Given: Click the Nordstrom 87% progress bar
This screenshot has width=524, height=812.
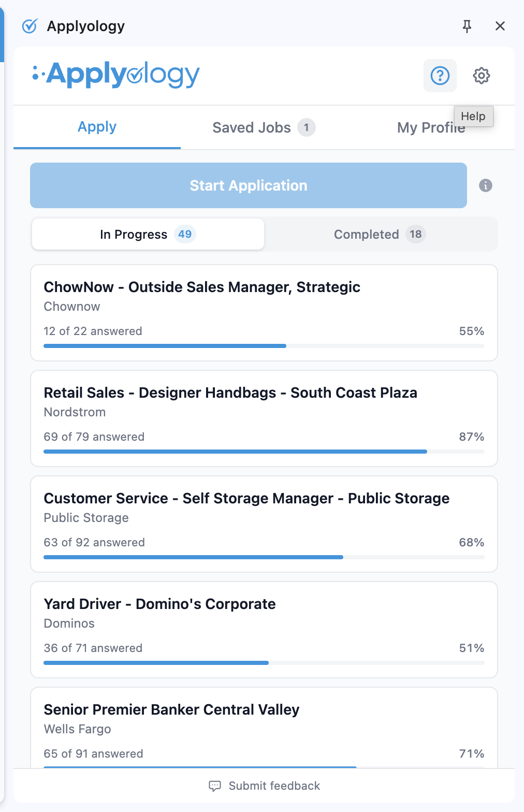Looking at the screenshot, I should click(264, 452).
